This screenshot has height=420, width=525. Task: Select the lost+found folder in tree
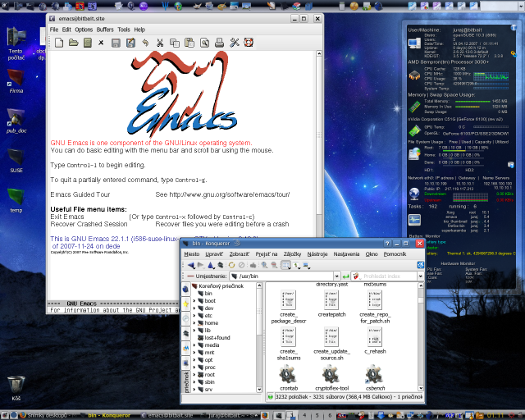[214, 338]
